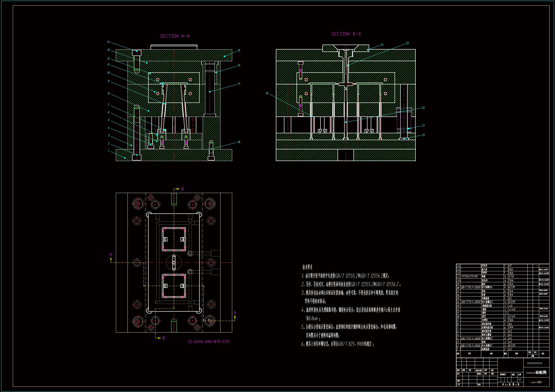Click the lower B section arrow label
Viewport: 555px width, 392px height.
[164, 338]
